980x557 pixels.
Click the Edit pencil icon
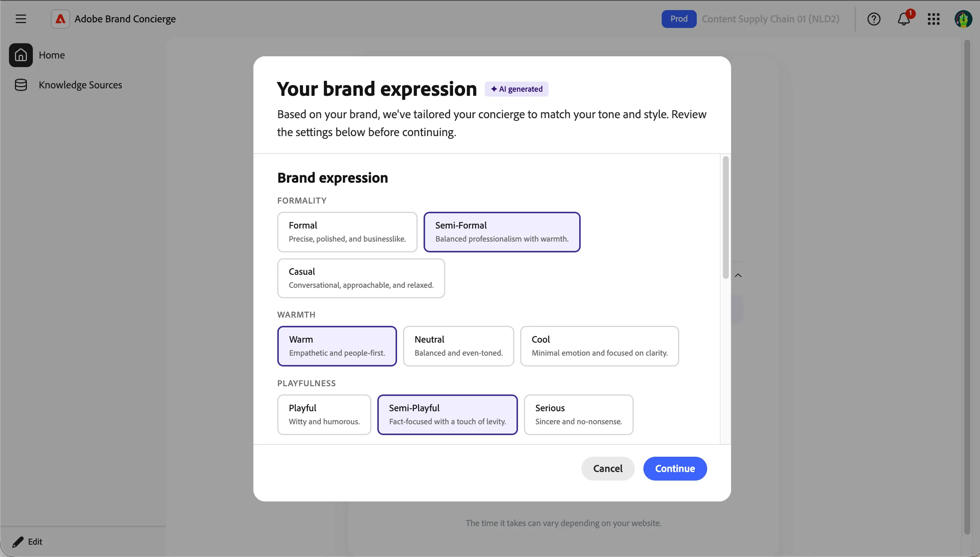[18, 542]
